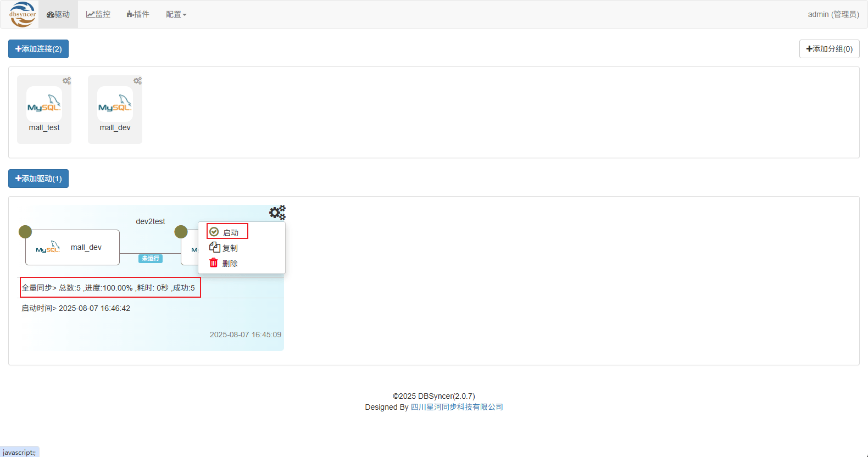The image size is (868, 457).
Task: Click the trash icon beside 删除
Action: pos(214,263)
